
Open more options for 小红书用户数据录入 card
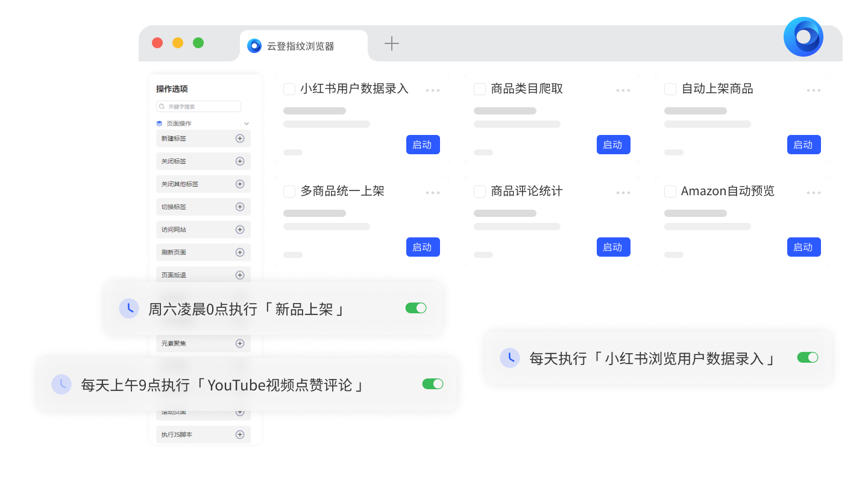click(x=433, y=90)
